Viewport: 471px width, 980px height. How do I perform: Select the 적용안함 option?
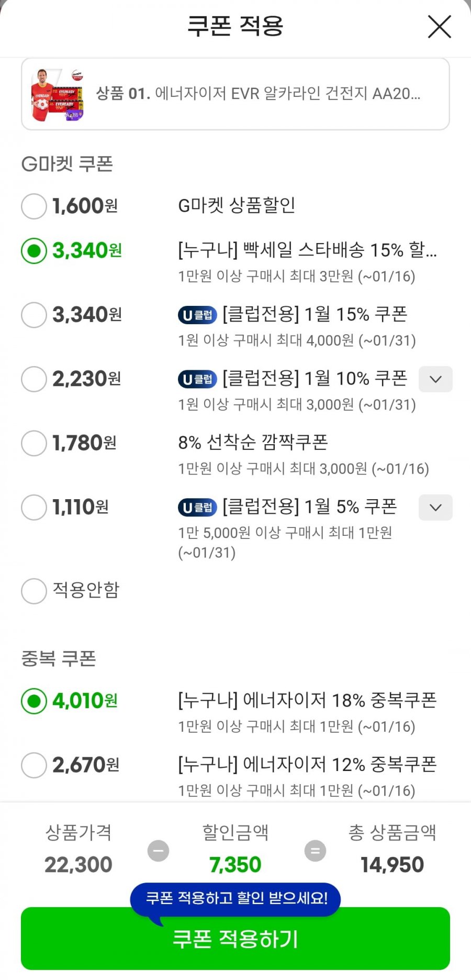(34, 591)
